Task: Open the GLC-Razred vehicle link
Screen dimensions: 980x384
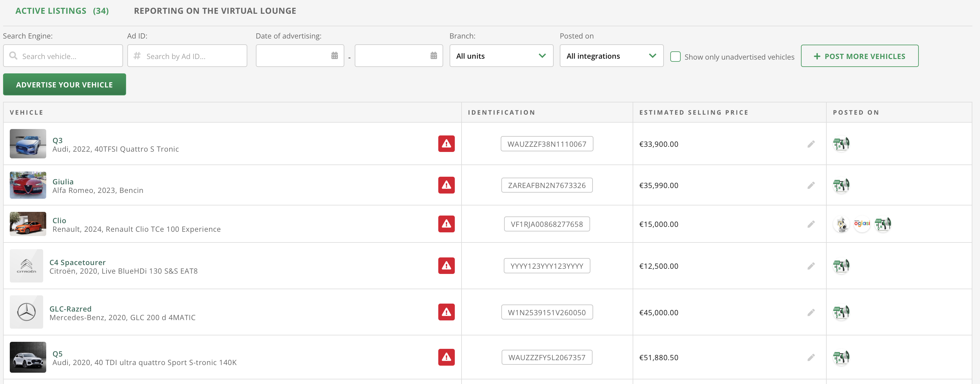Action: [x=70, y=308]
